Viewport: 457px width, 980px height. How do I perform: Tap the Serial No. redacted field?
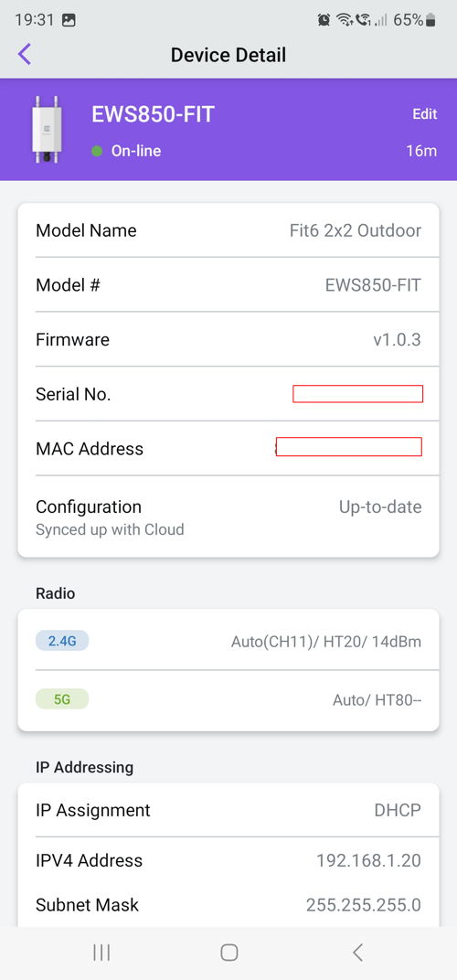click(x=357, y=394)
